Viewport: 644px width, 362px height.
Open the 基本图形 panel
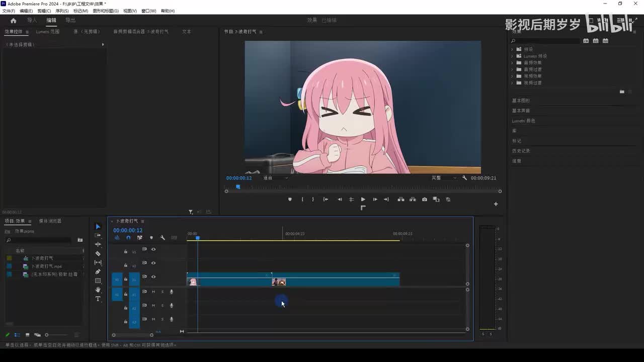click(521, 101)
